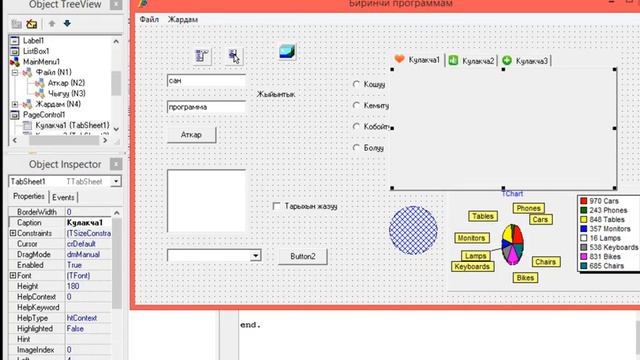
Task: Collapse the Файл (N1) tree node
Action: point(15,73)
